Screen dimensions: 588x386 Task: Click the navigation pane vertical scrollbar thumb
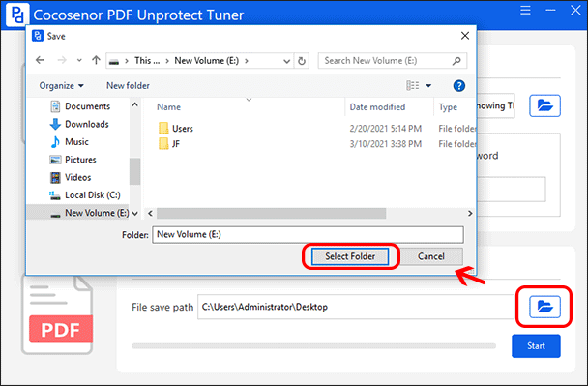pyautogui.click(x=135, y=171)
